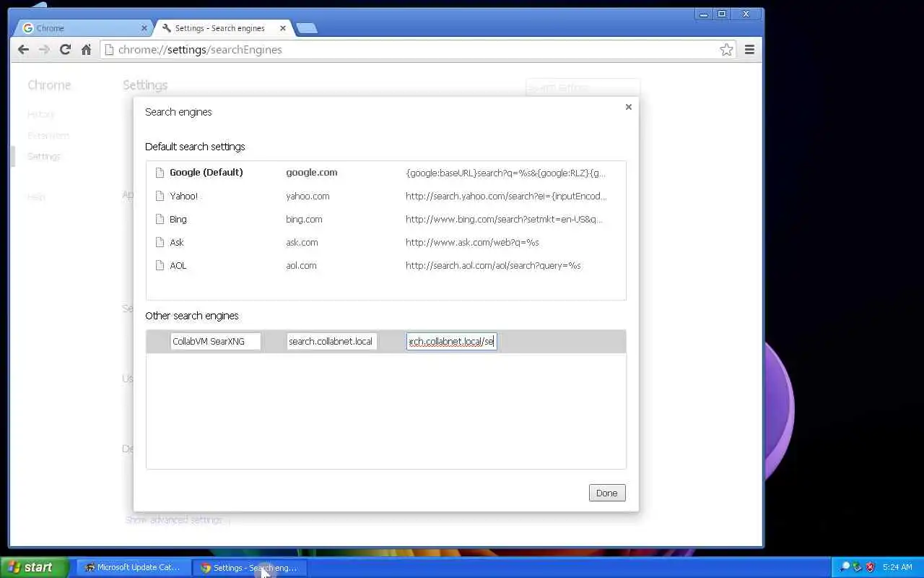The width and height of the screenshot is (924, 578).
Task: Select the Google (Default) search engine row
Action: [x=385, y=173]
